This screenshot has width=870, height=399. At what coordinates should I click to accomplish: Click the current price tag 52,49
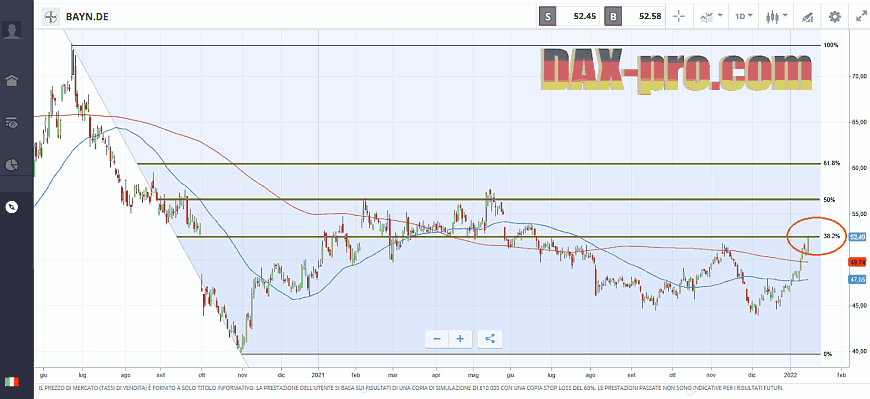pyautogui.click(x=857, y=237)
